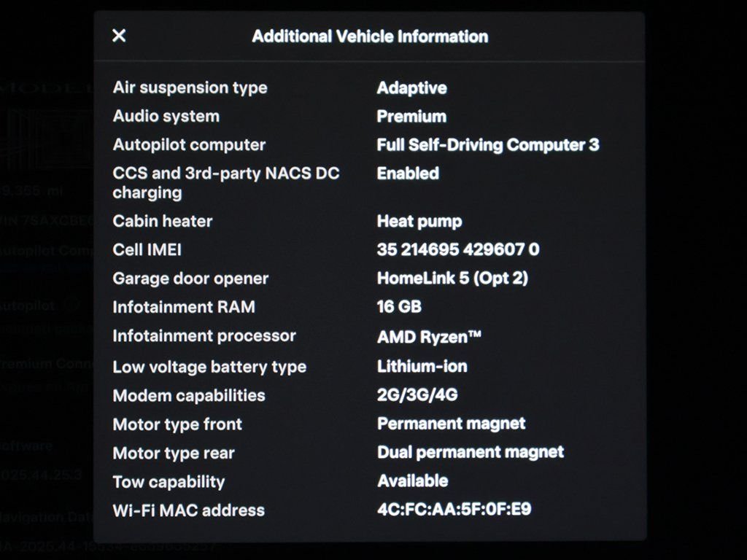Image resolution: width=747 pixels, height=560 pixels.
Task: Click the 16 GB RAM value
Action: point(399,307)
